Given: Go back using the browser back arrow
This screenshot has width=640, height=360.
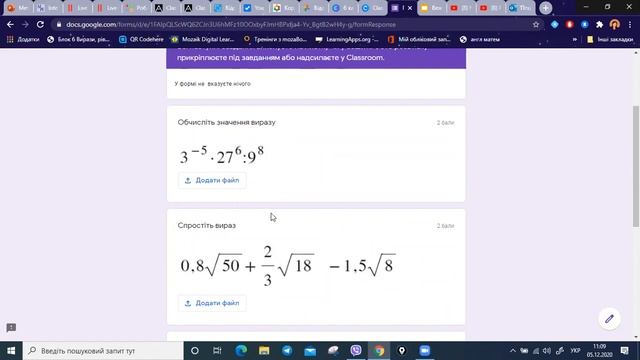Looking at the screenshot, I should (x=10, y=24).
